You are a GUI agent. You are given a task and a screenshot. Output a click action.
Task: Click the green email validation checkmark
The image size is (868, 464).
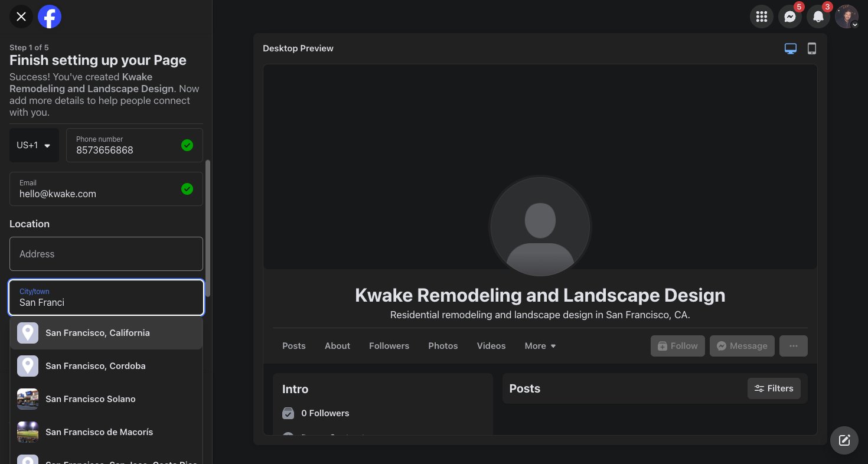click(187, 189)
